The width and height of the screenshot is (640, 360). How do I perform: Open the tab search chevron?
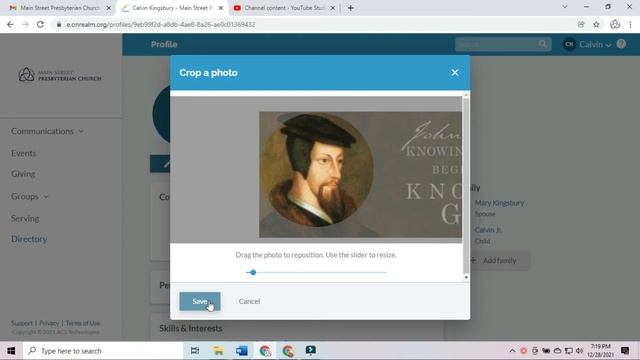click(x=565, y=7)
